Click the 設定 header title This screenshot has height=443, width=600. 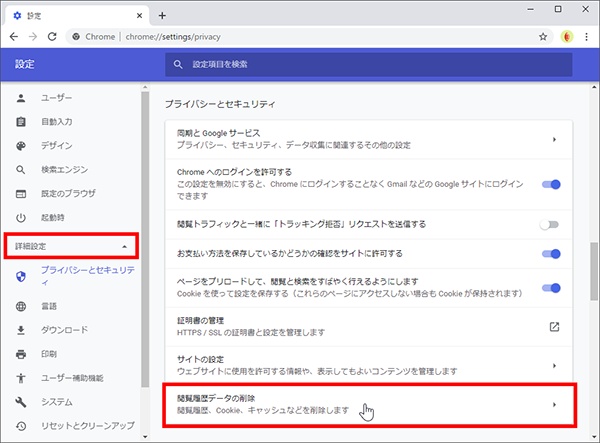(24, 64)
